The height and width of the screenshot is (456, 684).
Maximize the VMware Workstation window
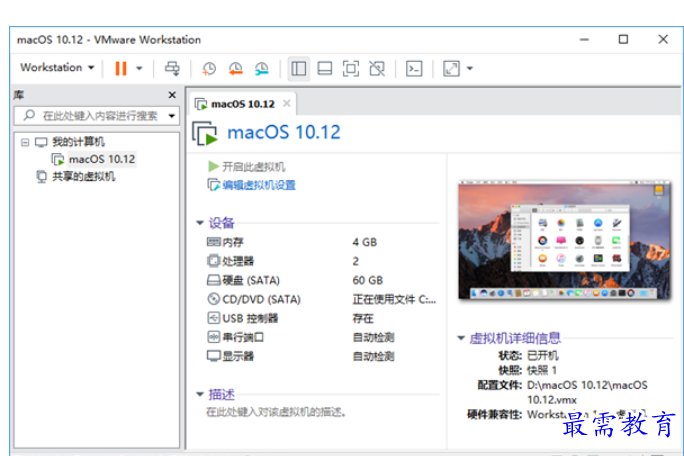(x=623, y=40)
